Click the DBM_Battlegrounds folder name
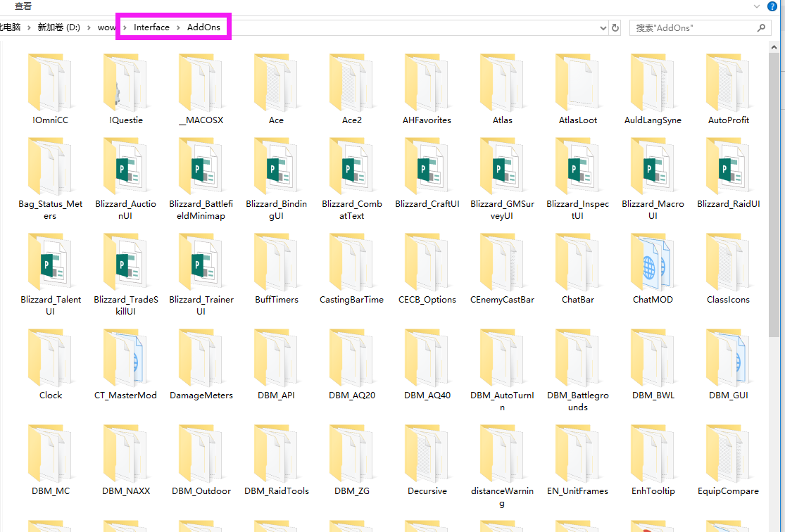The height and width of the screenshot is (532, 785). (578, 401)
